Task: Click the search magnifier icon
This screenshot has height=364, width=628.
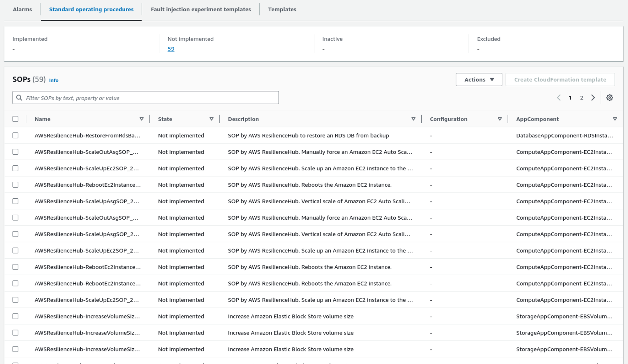Action: pyautogui.click(x=19, y=98)
